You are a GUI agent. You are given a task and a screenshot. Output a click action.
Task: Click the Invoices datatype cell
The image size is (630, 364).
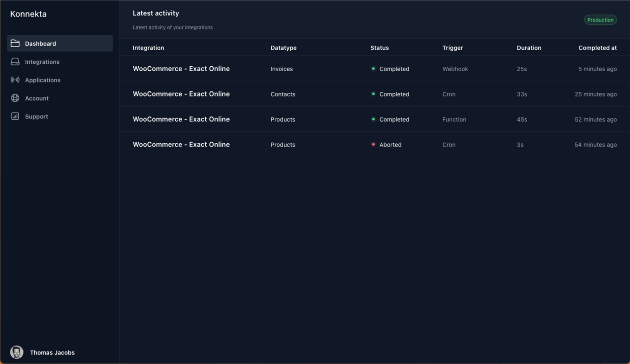point(282,69)
